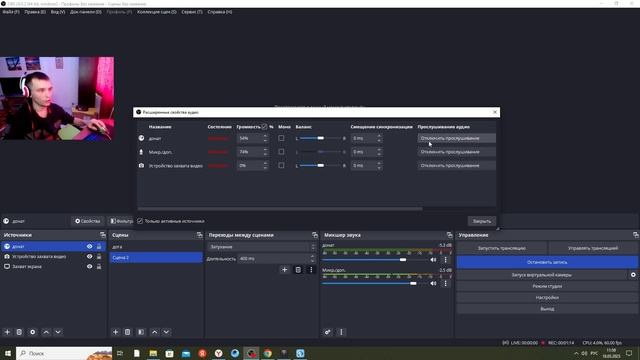This screenshot has height=360, width=640.
Task: Toggle Громкость percent checkbox in dialog header
Action: 264,127
